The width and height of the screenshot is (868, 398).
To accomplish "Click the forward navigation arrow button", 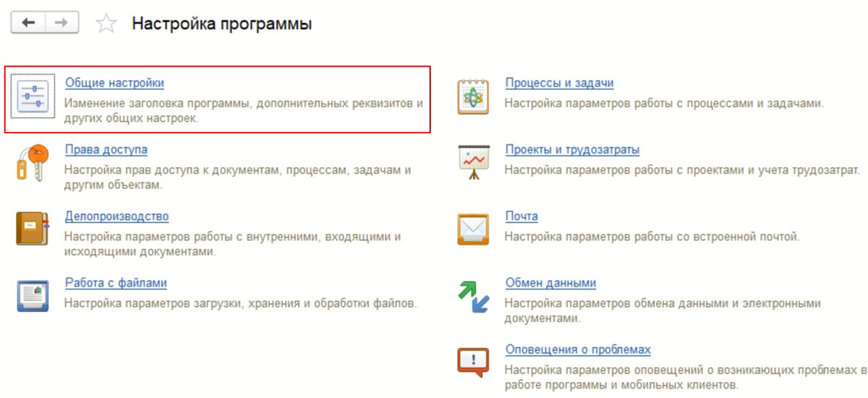I will pos(62,23).
